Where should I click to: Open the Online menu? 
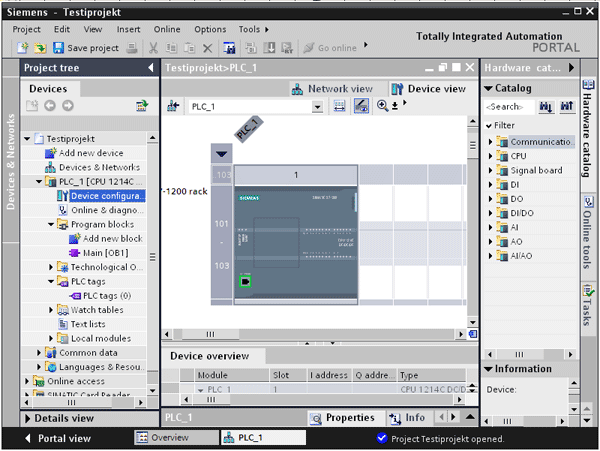(167, 29)
